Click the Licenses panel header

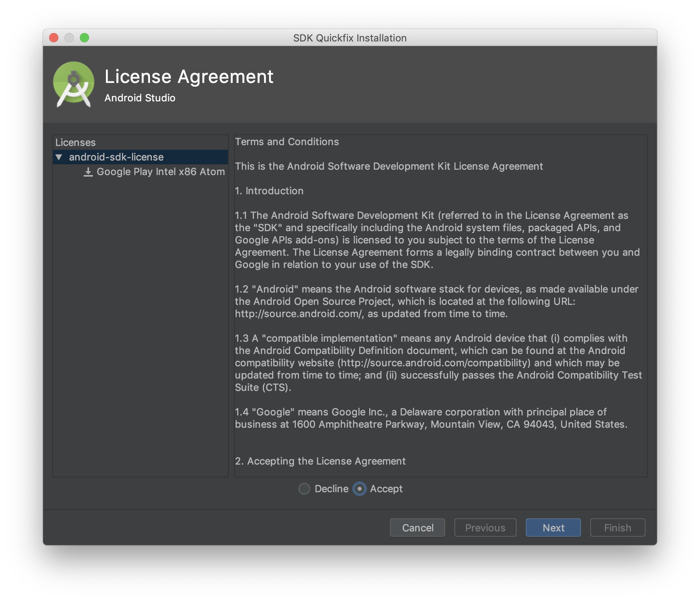[76, 142]
